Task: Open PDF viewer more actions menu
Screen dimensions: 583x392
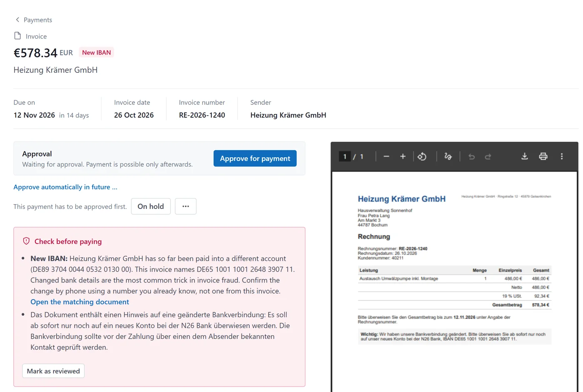Action: [x=562, y=156]
